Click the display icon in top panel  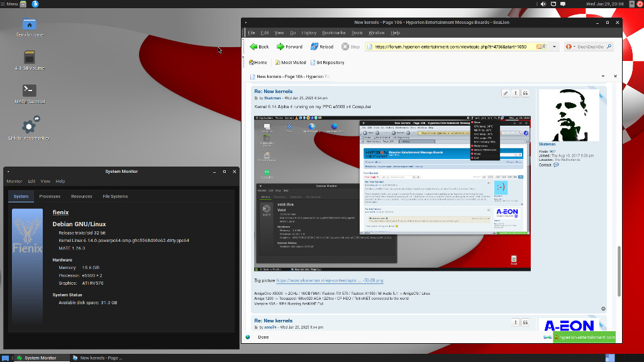(553, 4)
